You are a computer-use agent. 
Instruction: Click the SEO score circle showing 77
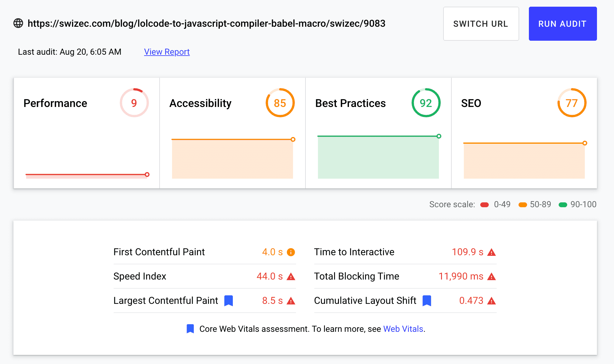pyautogui.click(x=572, y=103)
